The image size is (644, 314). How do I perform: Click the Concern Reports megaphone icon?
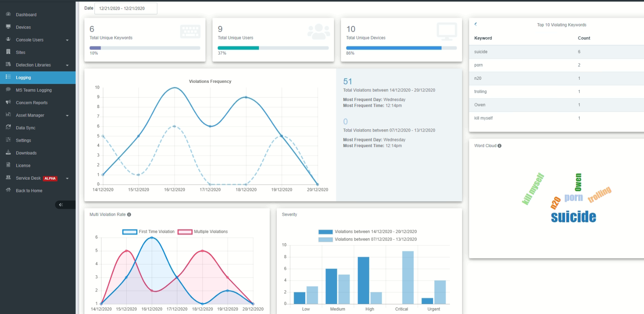[x=8, y=102]
